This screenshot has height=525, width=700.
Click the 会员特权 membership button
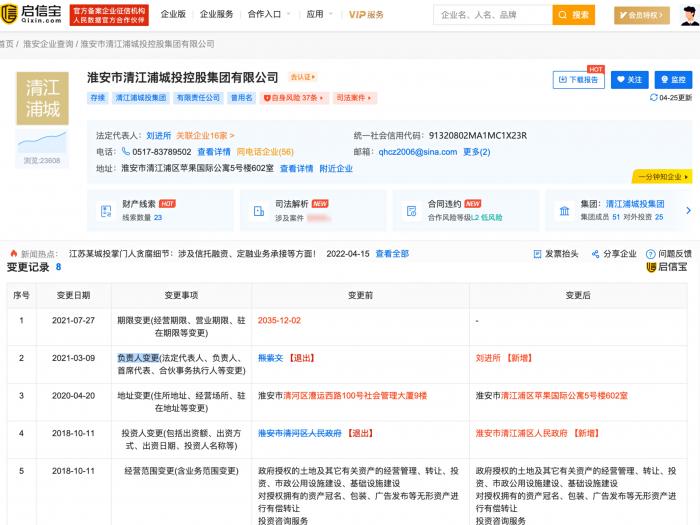pyautogui.click(x=642, y=15)
